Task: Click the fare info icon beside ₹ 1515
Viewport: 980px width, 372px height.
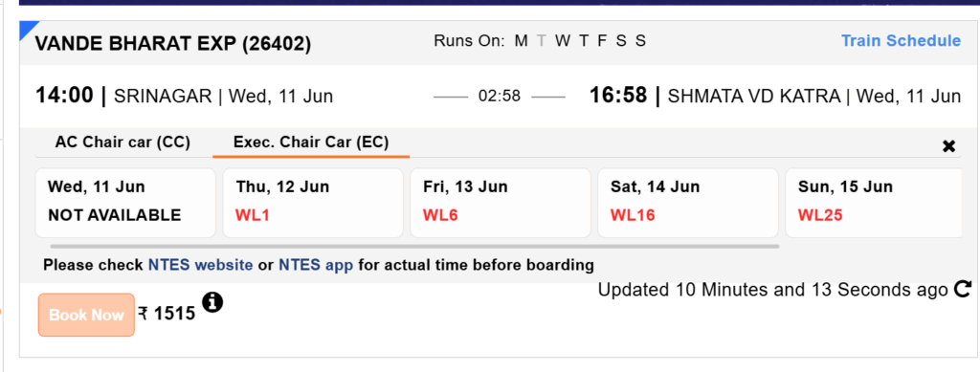Action: coord(212,303)
